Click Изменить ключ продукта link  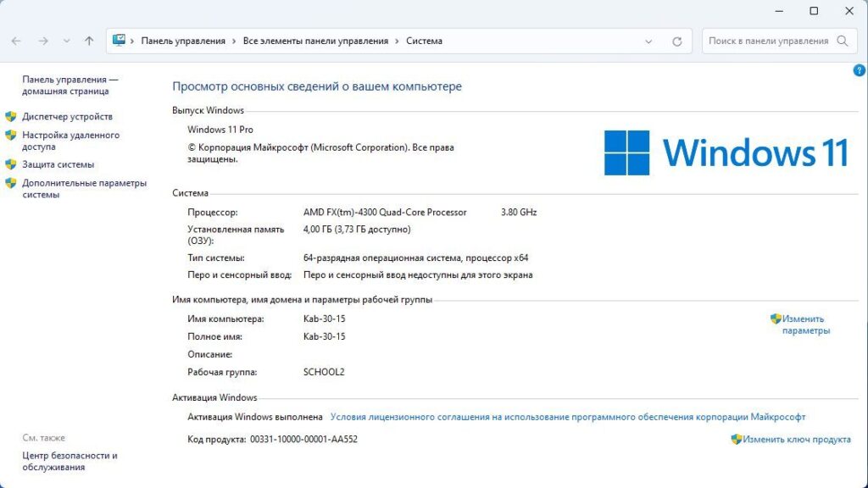pos(796,440)
